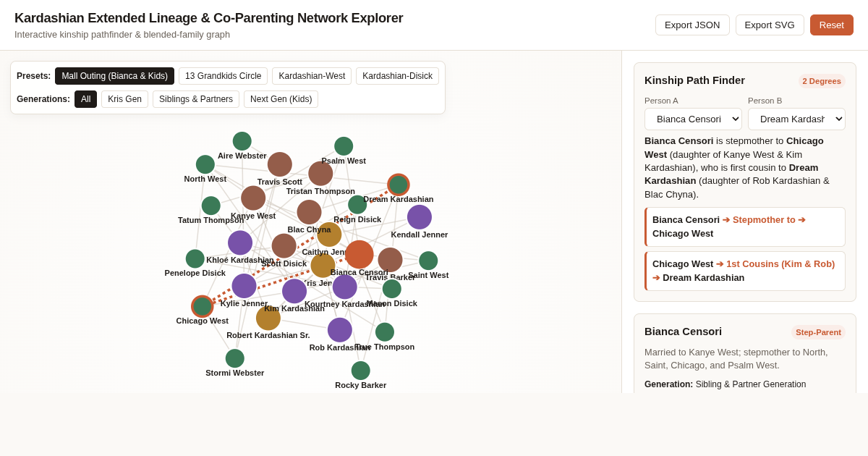Click the 1st Cousins (Kim & Rob) path step
The height and width of the screenshot is (456, 868).
point(745,271)
